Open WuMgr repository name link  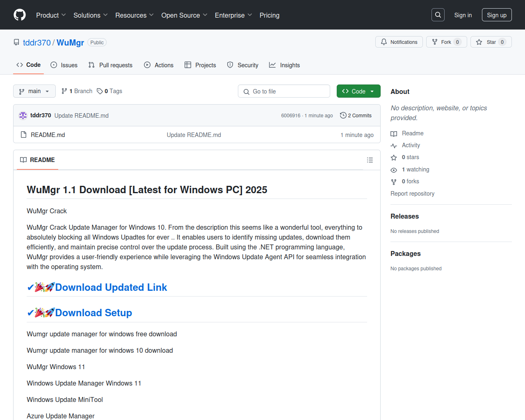point(70,43)
